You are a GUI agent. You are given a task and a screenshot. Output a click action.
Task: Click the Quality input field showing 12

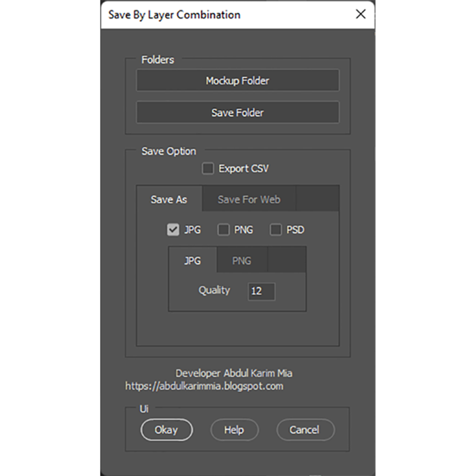(261, 291)
